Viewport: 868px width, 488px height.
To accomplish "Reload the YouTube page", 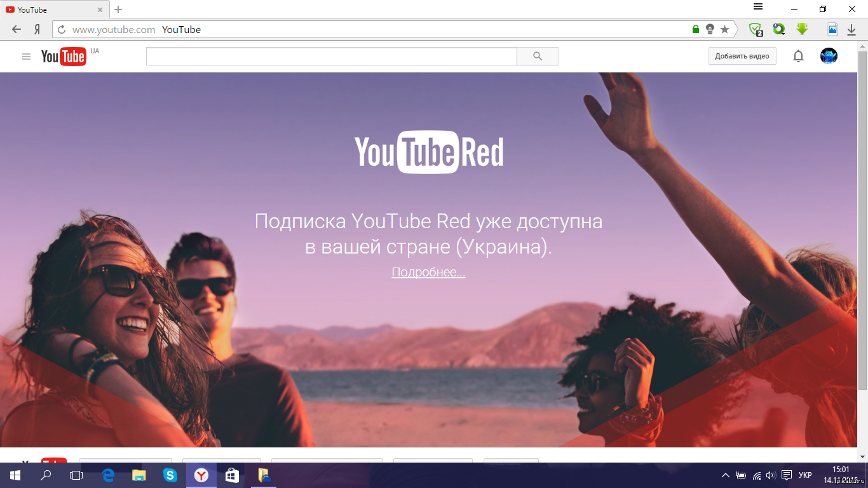I will point(62,29).
